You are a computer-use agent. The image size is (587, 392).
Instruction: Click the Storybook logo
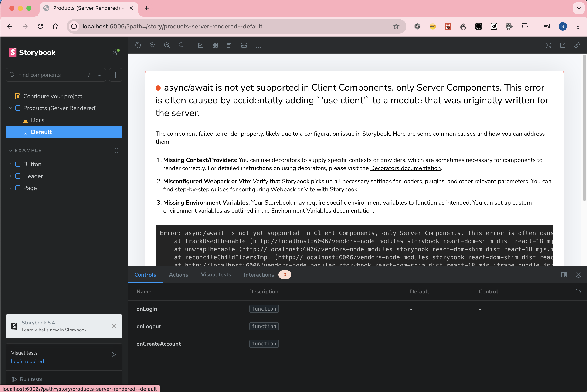32,52
